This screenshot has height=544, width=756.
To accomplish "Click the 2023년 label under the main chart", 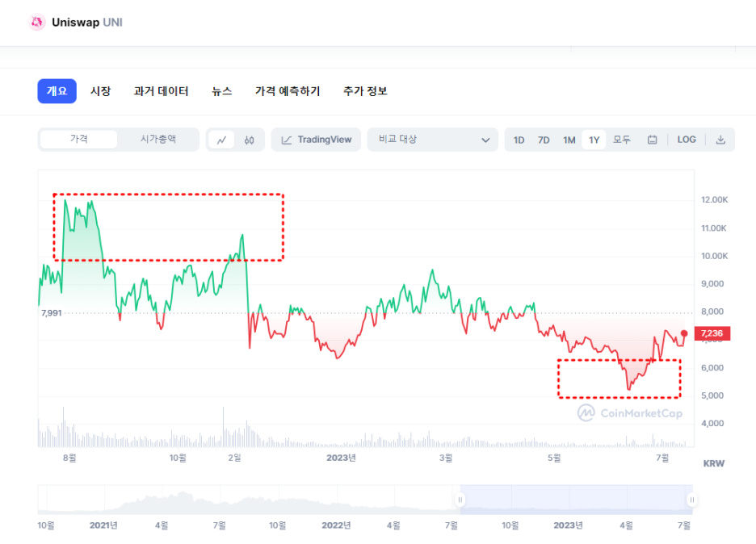I will (x=341, y=458).
